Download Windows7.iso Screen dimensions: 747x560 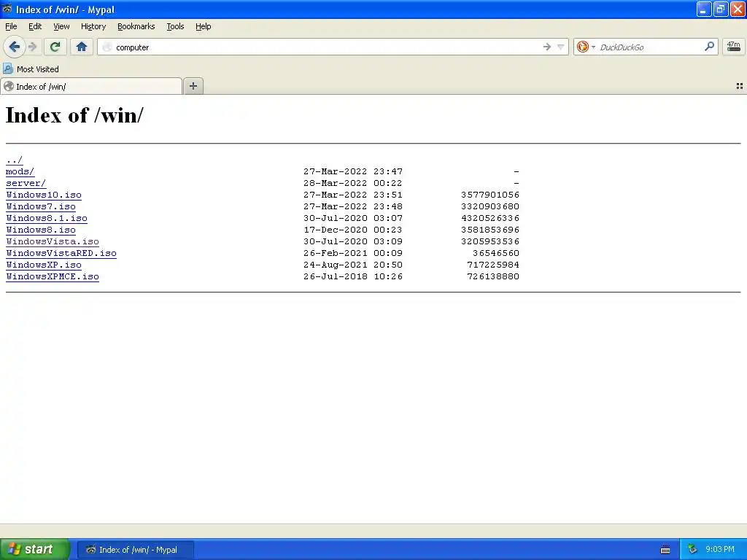tap(41, 206)
